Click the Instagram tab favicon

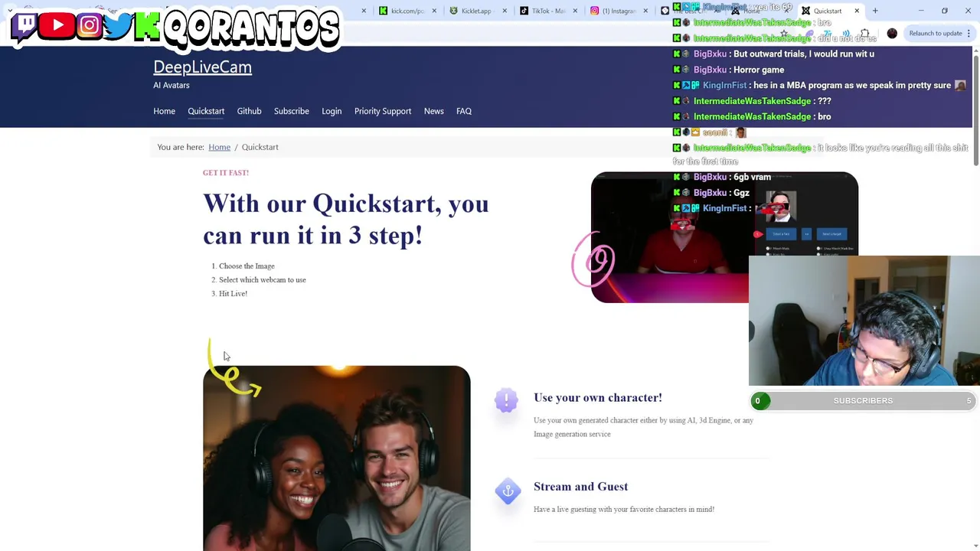click(x=594, y=11)
